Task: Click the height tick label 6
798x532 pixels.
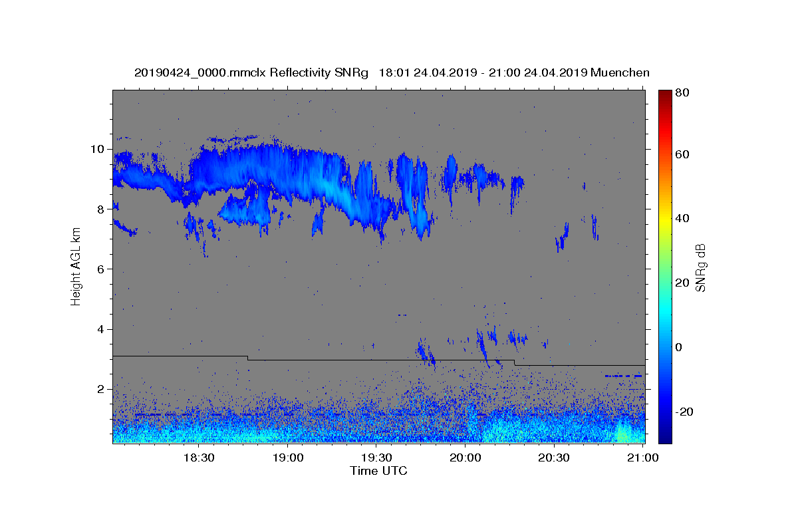Action: pos(102,269)
